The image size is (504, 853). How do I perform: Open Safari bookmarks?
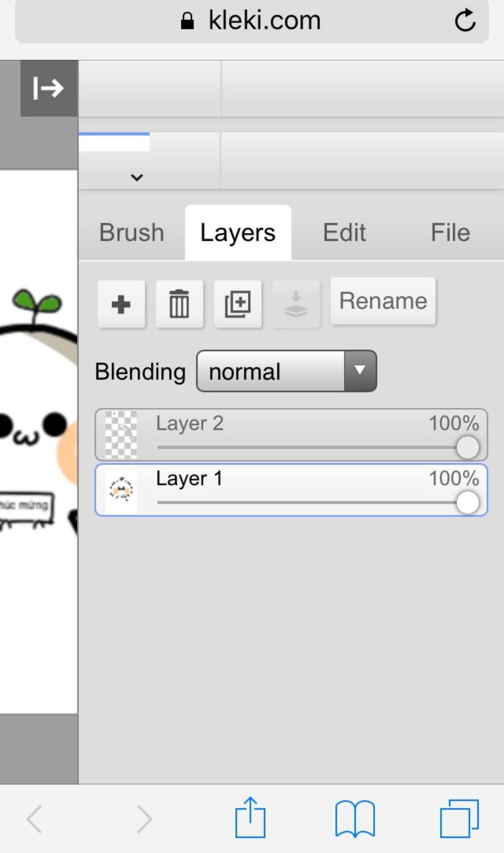click(355, 819)
